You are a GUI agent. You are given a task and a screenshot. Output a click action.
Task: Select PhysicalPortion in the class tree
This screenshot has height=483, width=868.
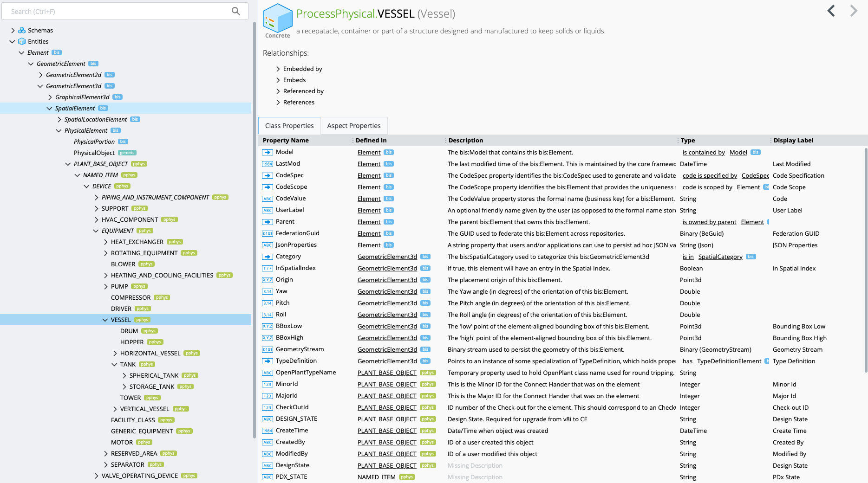94,142
